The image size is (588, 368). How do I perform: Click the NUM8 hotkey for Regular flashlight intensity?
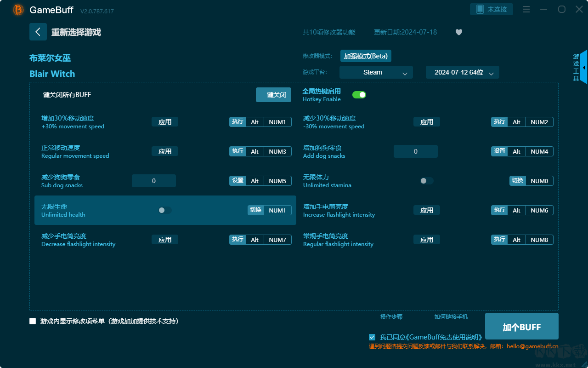pos(539,240)
